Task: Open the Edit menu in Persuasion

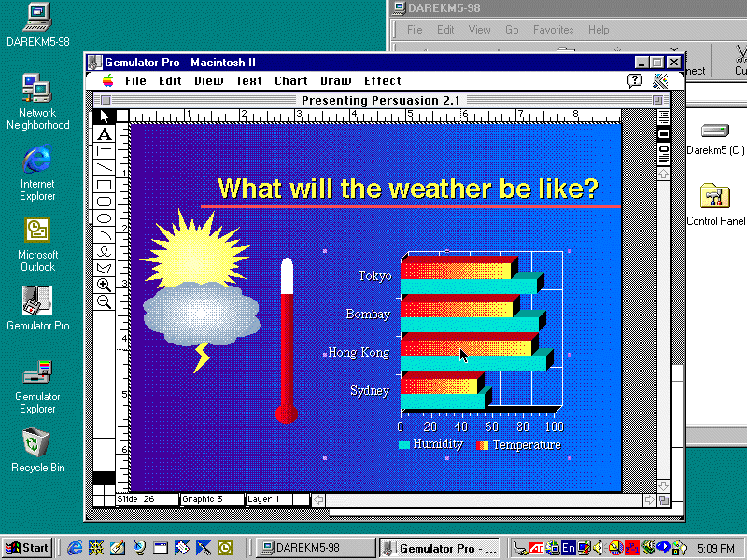Action: [x=170, y=81]
